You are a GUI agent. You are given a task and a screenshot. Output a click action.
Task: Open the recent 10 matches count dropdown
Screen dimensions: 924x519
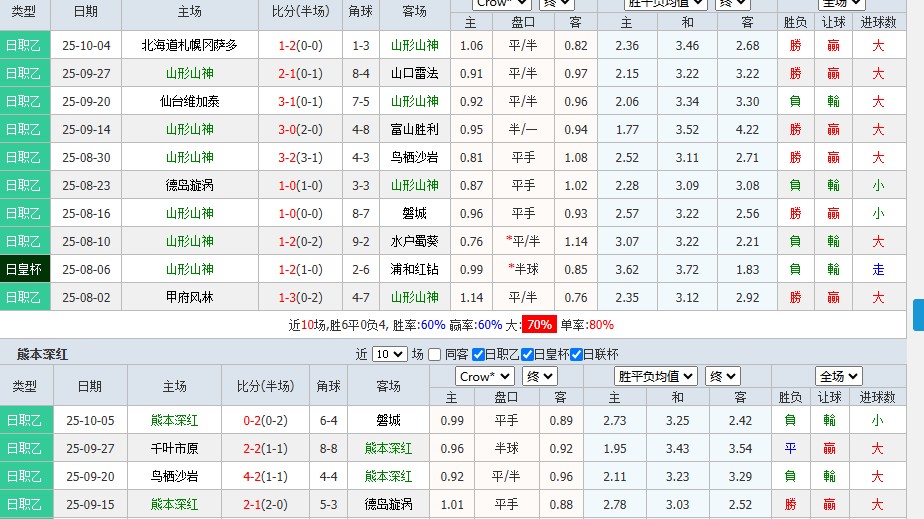(x=389, y=354)
